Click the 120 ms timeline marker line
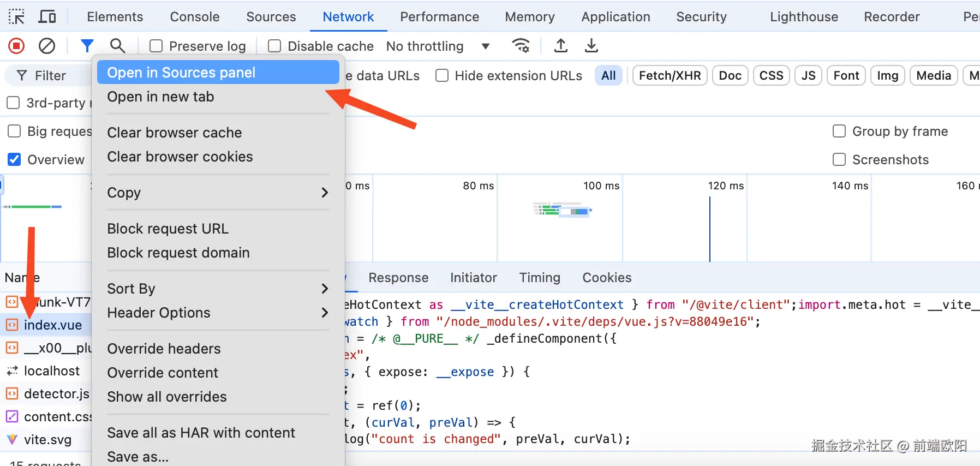The width and height of the screenshot is (980, 466). [x=710, y=229]
